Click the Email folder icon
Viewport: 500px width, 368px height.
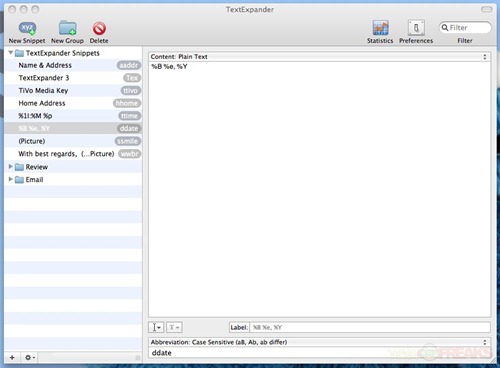pyautogui.click(x=19, y=180)
